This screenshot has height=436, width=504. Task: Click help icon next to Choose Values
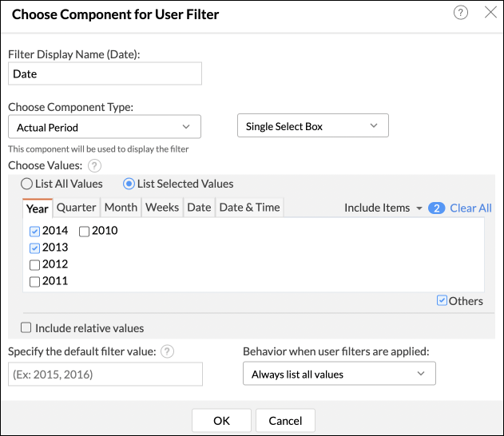coord(94,166)
